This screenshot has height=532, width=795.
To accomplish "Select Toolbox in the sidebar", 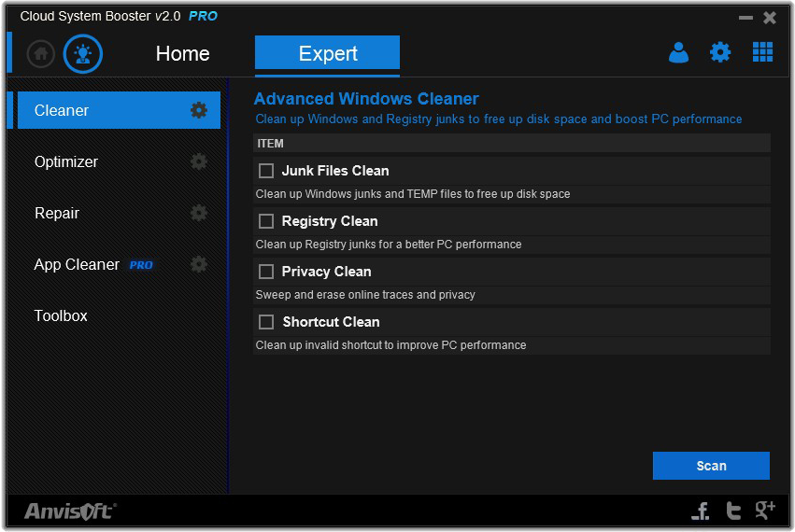I will tap(61, 315).
